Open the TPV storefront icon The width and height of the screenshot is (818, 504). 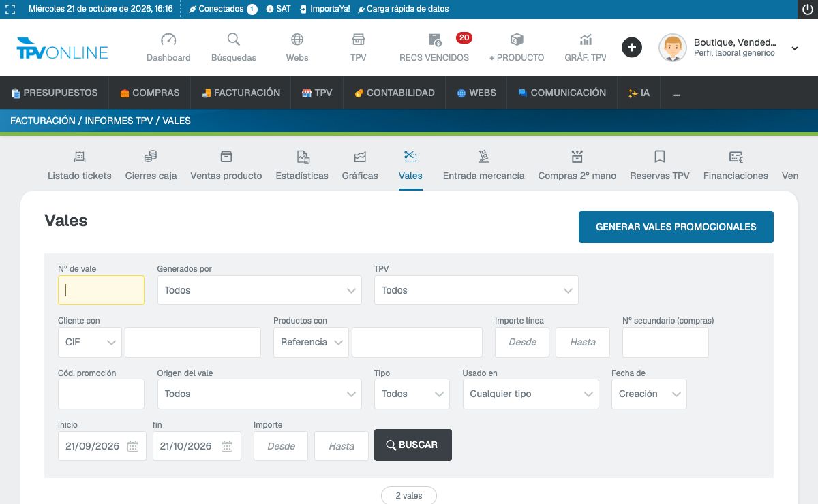point(359,40)
